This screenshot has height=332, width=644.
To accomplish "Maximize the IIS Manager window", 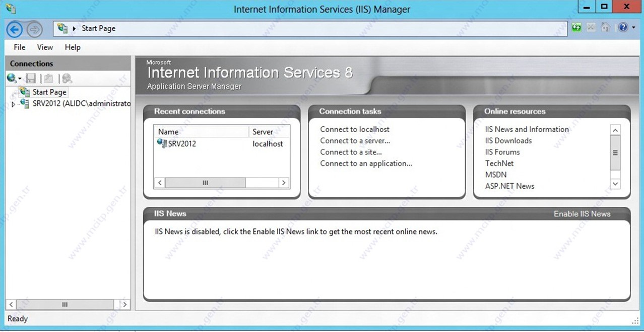I will (604, 8).
